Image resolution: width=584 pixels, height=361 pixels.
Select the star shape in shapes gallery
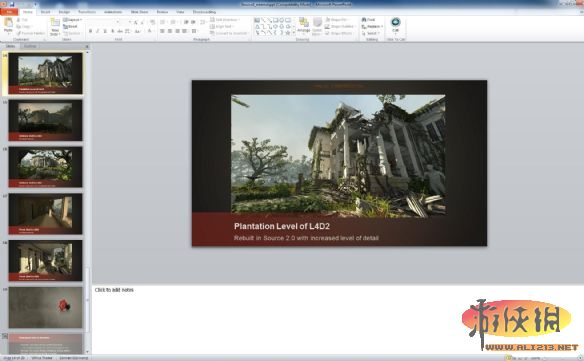tap(288, 33)
